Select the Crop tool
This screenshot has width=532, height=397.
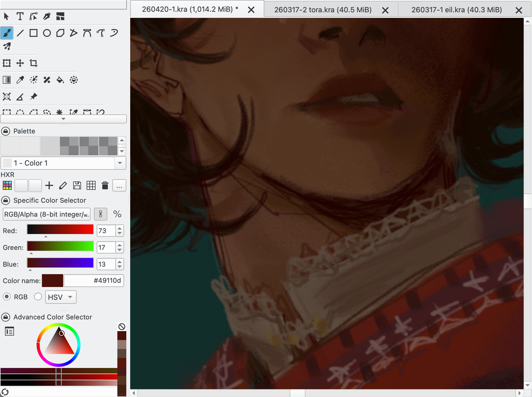(34, 63)
